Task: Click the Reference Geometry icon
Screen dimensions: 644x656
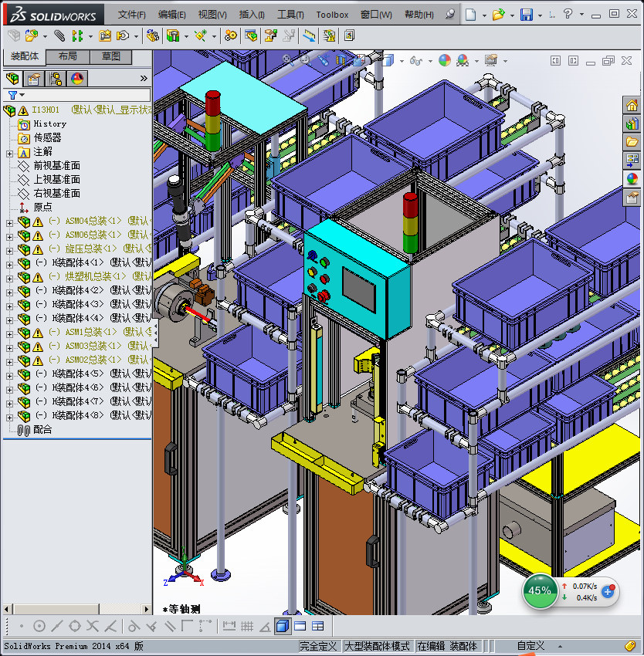Action: coord(201,36)
